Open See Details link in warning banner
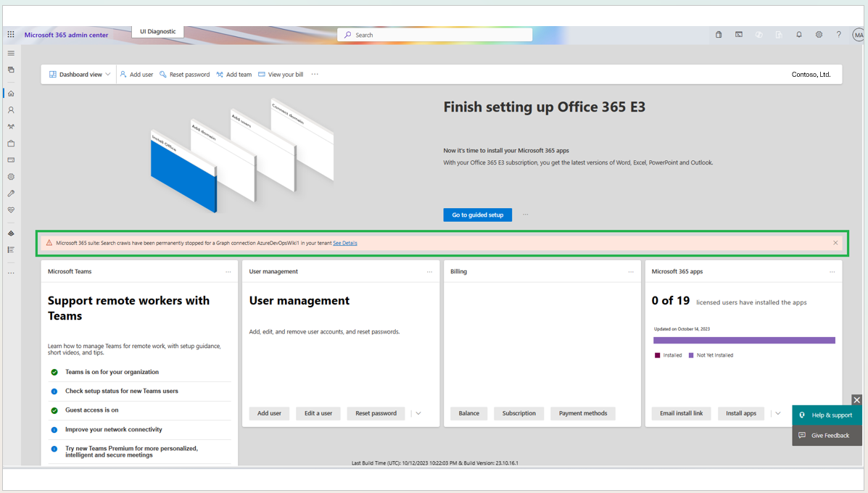868x493 pixels. click(345, 243)
